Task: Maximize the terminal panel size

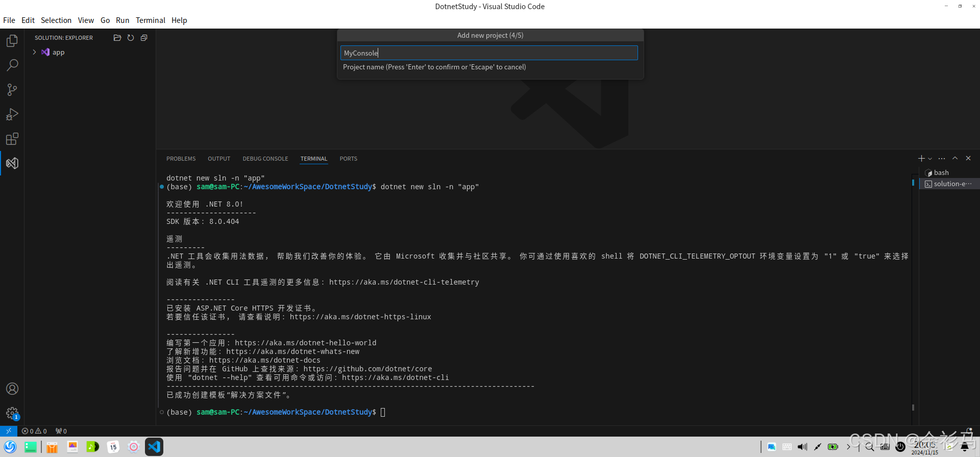Action: click(955, 159)
